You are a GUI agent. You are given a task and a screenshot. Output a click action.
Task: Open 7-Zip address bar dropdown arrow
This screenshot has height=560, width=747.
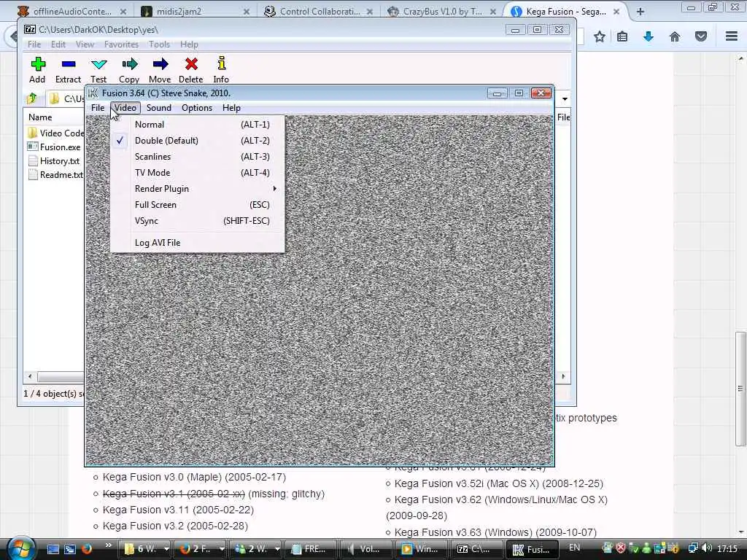point(565,98)
